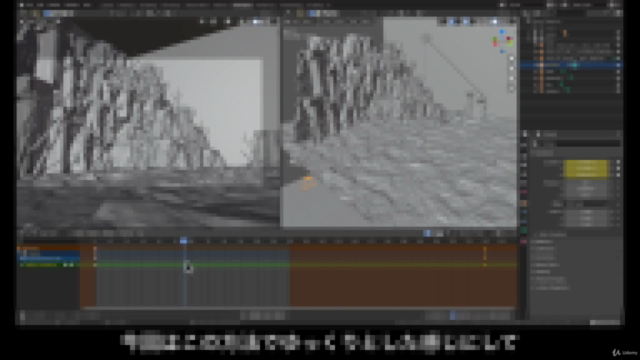Click the timeline's horizontal scrollbar

[x=298, y=308]
